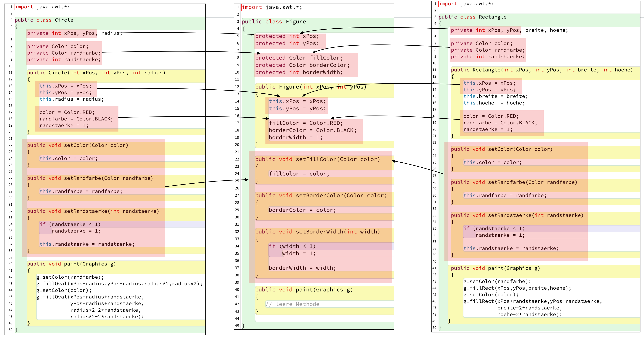Place cursor on 'this.breite = breite;' line
The image size is (644, 342).
495,96
